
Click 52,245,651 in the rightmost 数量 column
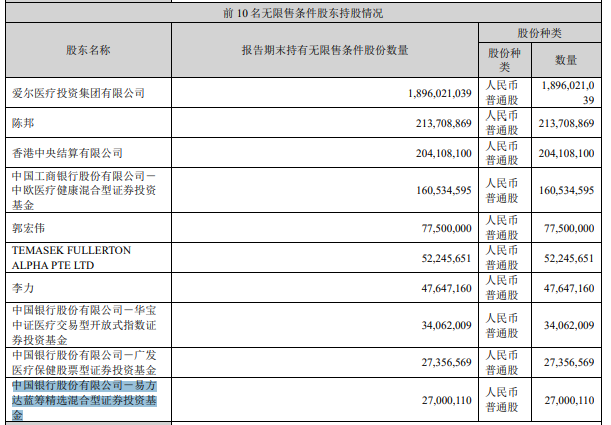pos(565,257)
